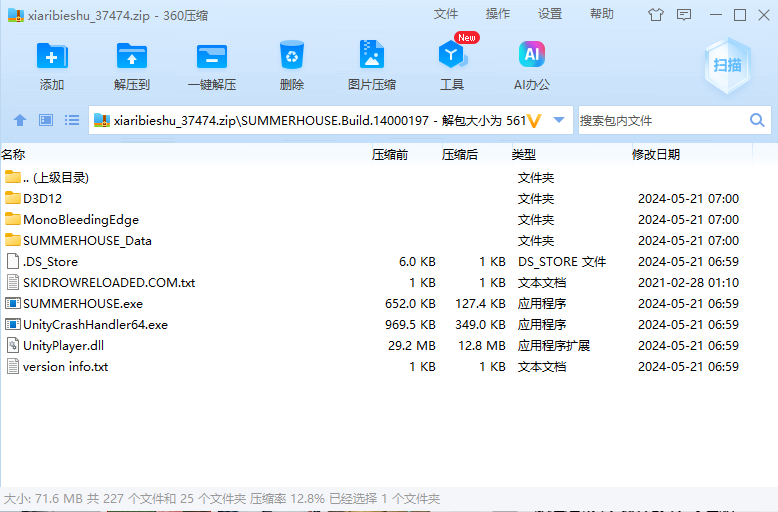Image resolution: width=778 pixels, height=512 pixels.
Task: Click the D3D12 folder icon
Action: point(13,198)
